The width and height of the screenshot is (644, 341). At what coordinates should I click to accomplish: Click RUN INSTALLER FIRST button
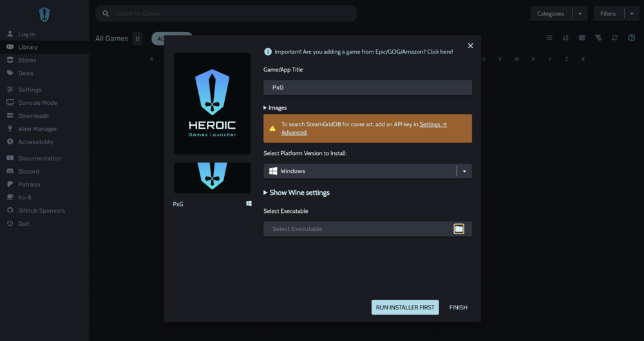point(405,308)
